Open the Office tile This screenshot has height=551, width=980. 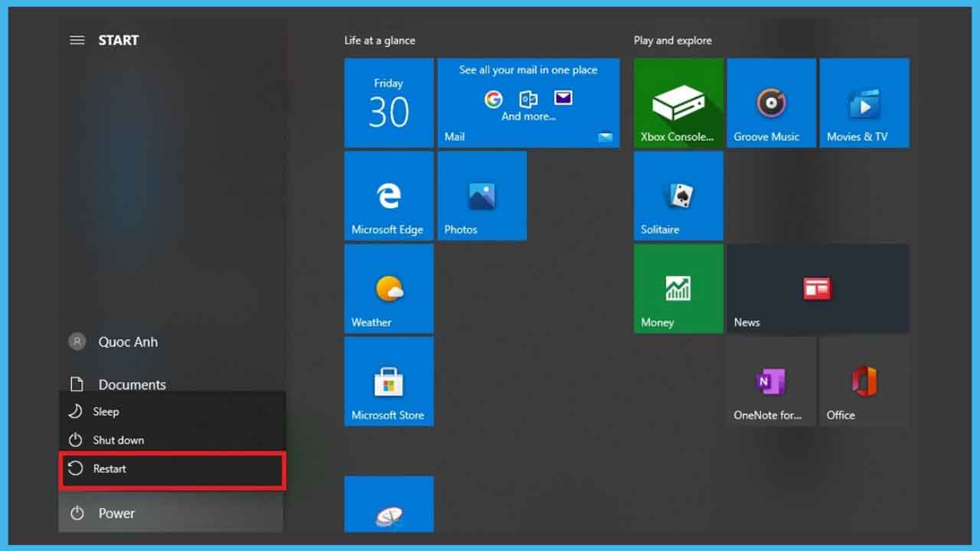864,381
